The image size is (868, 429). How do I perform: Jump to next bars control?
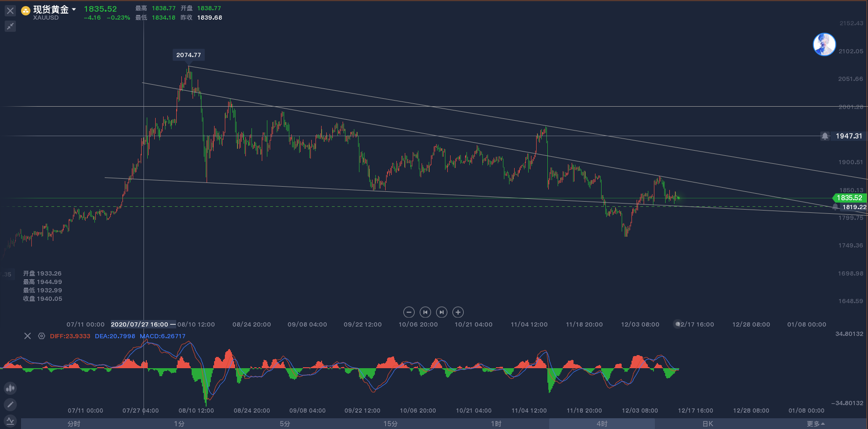[442, 312]
